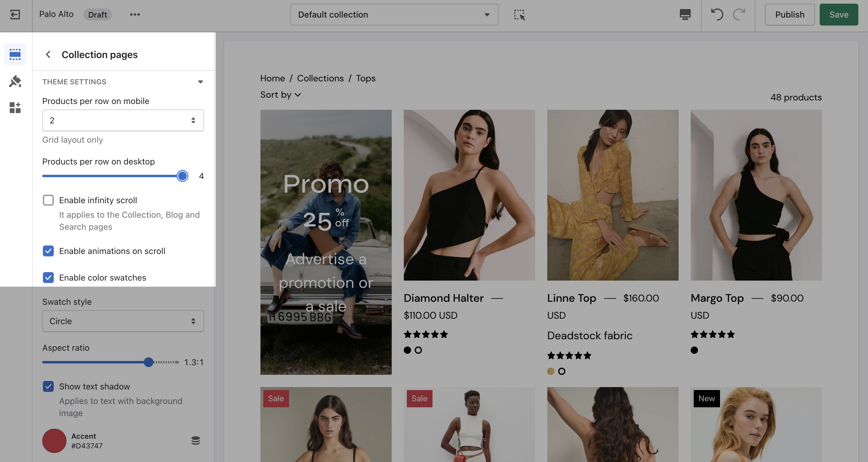Viewport: 868px width, 462px height.
Task: Uncheck Show text shadow
Action: click(x=48, y=386)
